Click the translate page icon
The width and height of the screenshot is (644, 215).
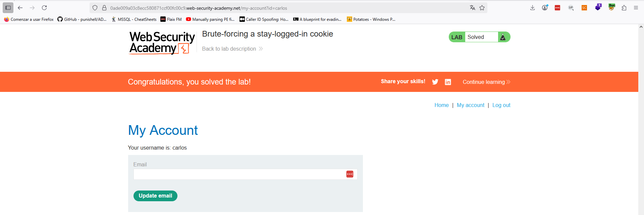click(472, 8)
